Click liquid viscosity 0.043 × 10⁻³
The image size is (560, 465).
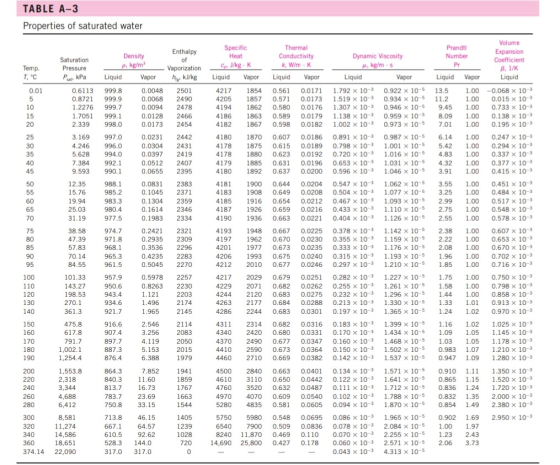(x=353, y=452)
